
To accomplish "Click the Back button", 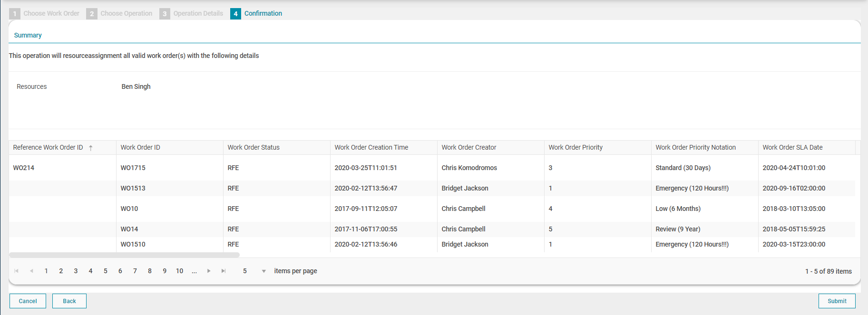I will (x=69, y=301).
